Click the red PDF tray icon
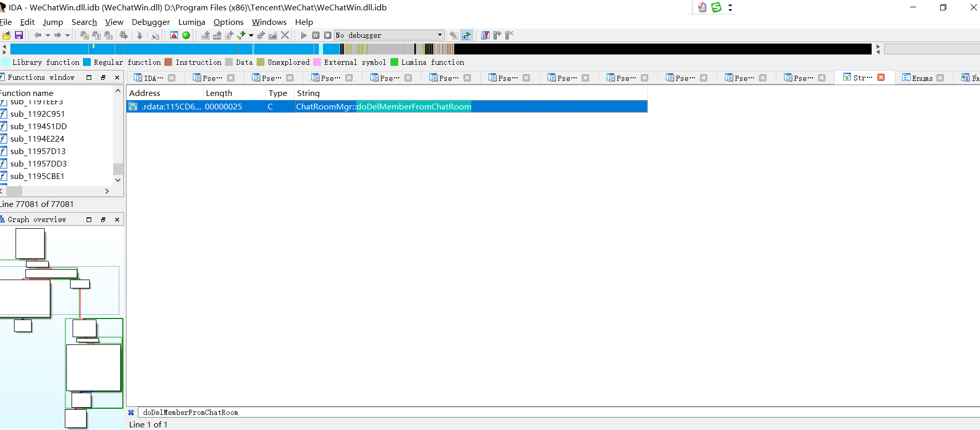980x430 pixels. 702,7
